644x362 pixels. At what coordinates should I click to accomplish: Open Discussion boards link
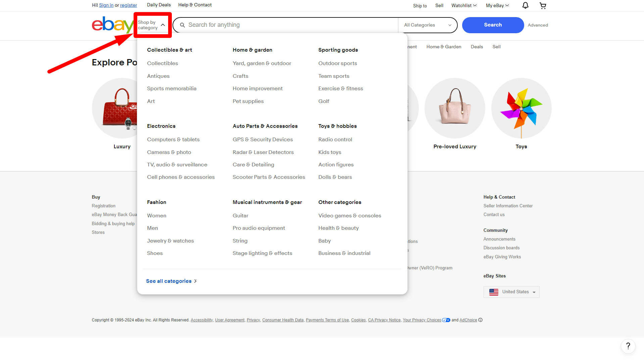[x=501, y=248]
